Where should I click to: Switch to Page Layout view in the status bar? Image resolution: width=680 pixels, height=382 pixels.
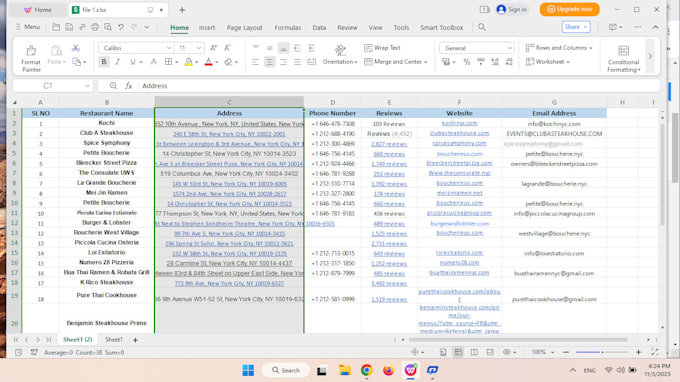[x=474, y=353]
